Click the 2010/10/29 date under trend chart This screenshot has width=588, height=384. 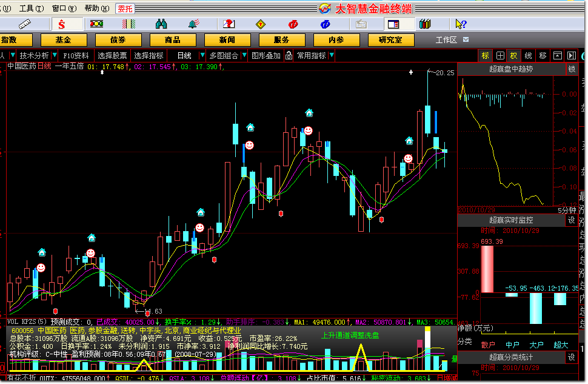pos(476,210)
